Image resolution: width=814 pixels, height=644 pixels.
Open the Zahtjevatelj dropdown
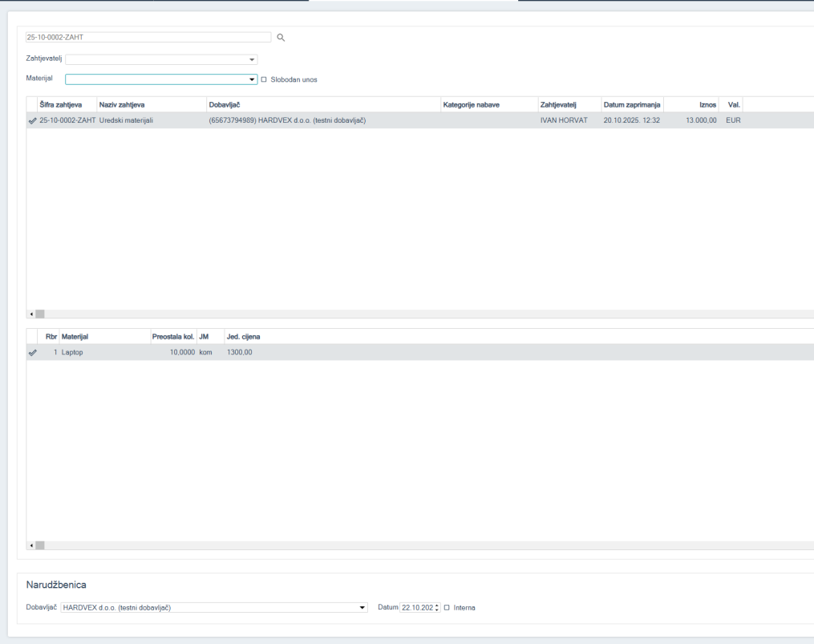(252, 59)
